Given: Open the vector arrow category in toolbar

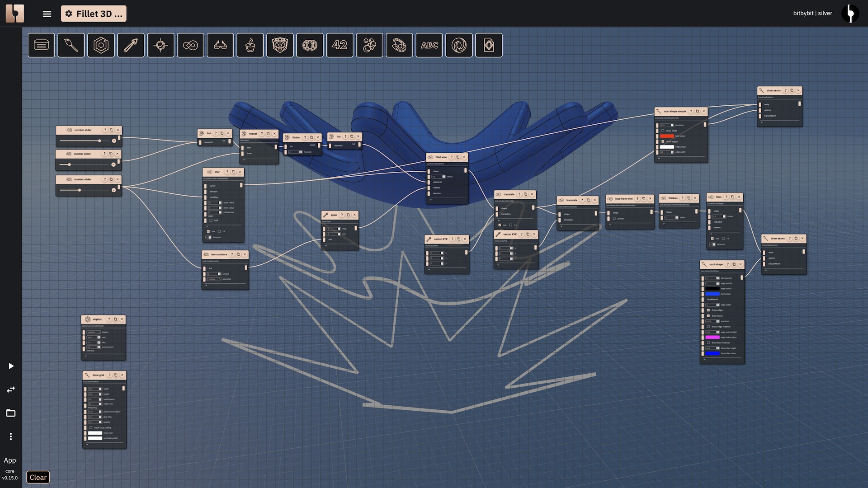Looking at the screenshot, I should tap(131, 45).
